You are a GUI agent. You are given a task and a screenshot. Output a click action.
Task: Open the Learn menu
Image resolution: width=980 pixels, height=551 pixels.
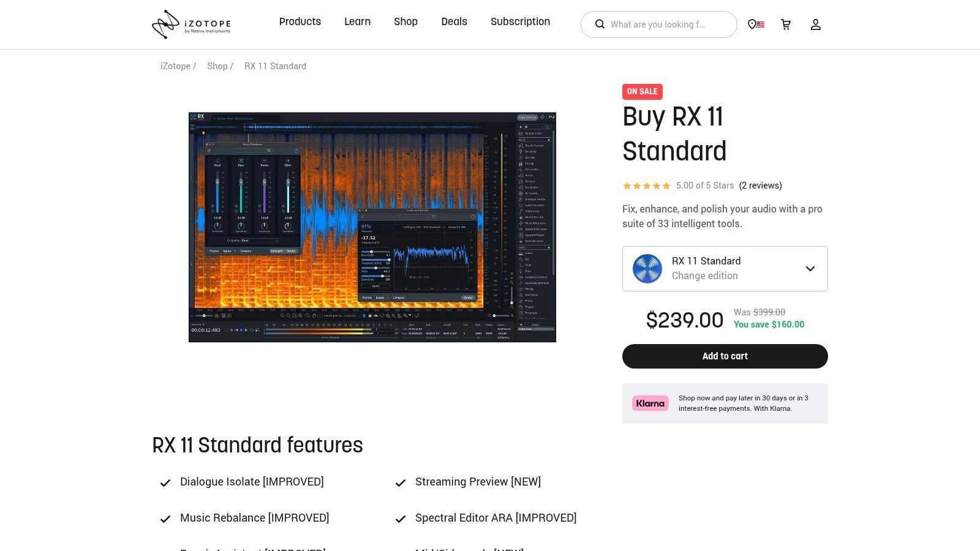tap(357, 21)
